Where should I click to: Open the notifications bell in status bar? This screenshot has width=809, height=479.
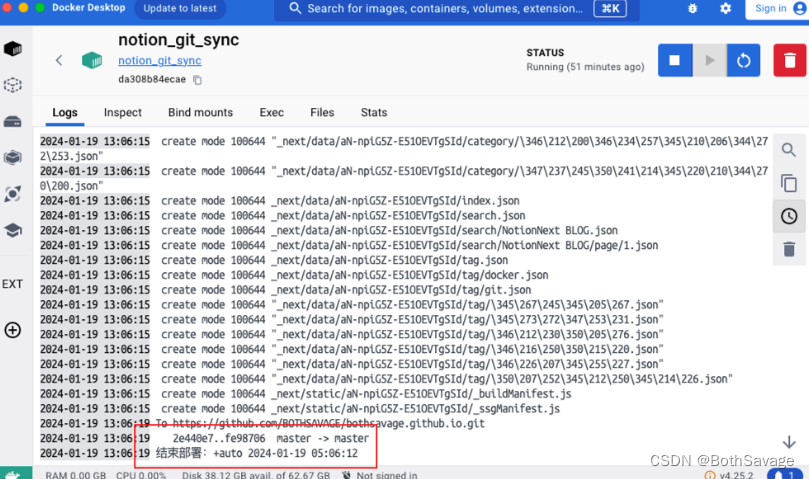pos(784,474)
